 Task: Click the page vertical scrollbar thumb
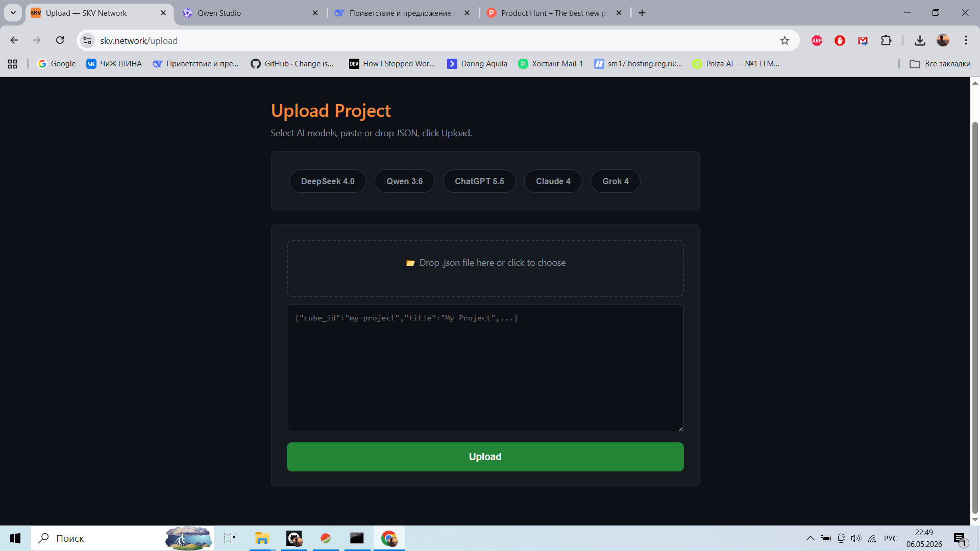(x=975, y=317)
